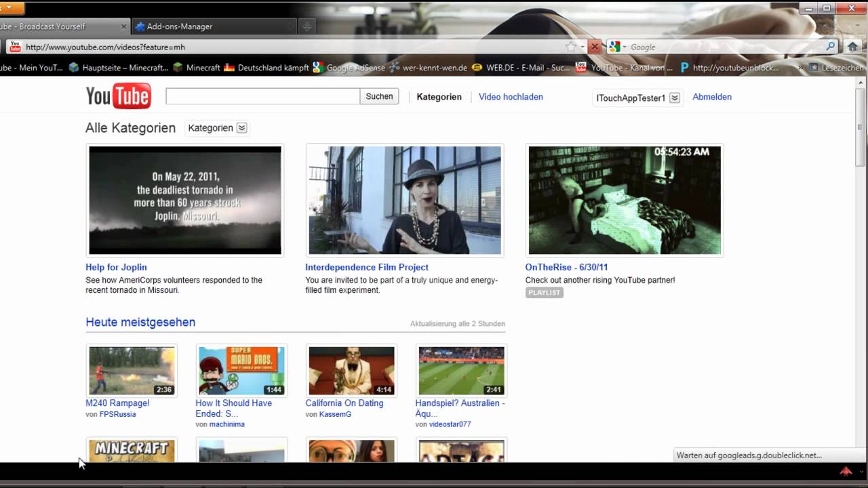Go to the browser home page icon
868x488 pixels.
click(x=853, y=47)
